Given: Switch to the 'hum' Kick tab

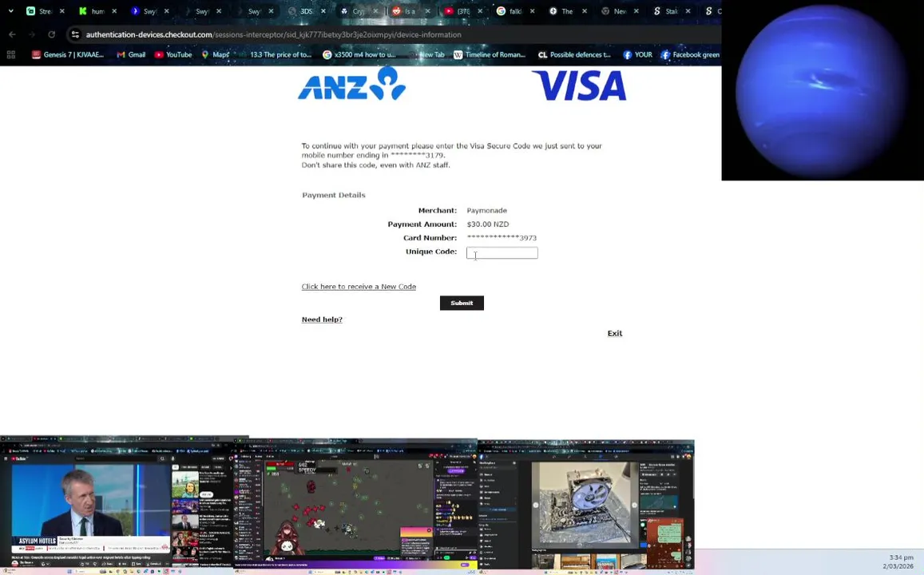Looking at the screenshot, I should 91,11.
